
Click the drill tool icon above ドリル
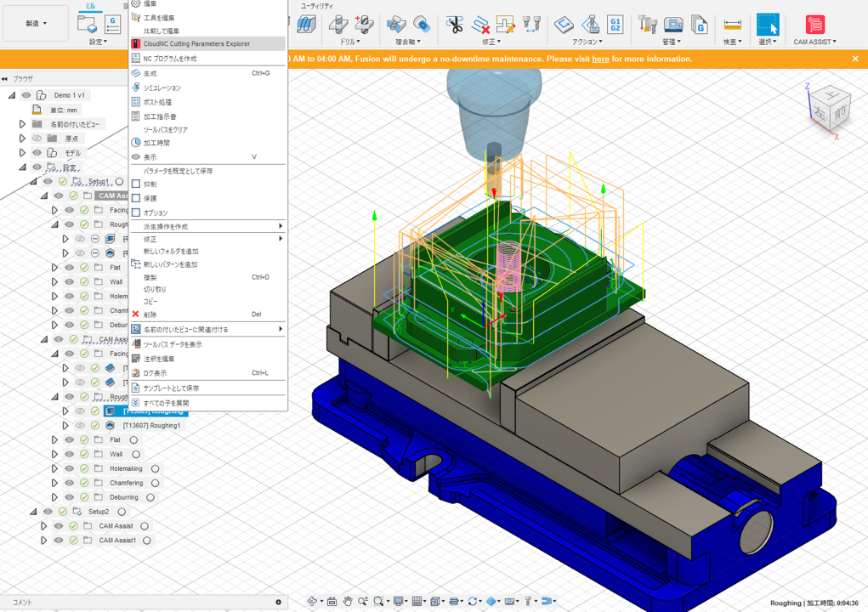point(338,25)
